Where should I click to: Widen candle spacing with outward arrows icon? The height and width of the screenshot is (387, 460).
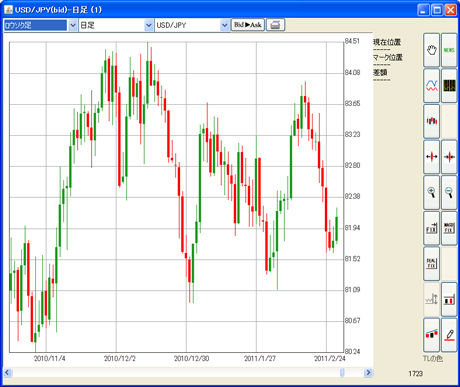point(432,157)
